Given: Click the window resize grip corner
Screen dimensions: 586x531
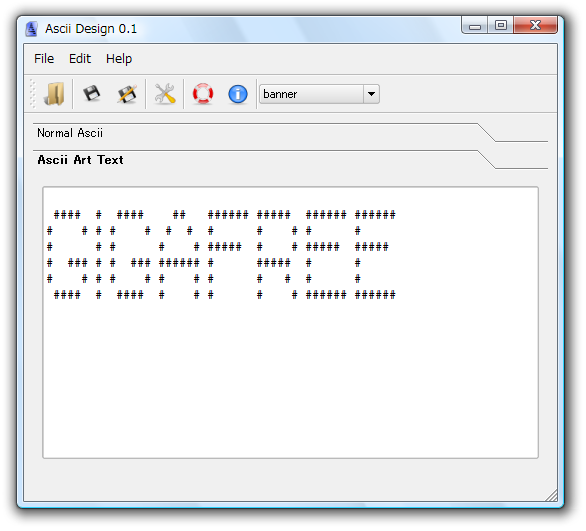Looking at the screenshot, I should tap(552, 496).
